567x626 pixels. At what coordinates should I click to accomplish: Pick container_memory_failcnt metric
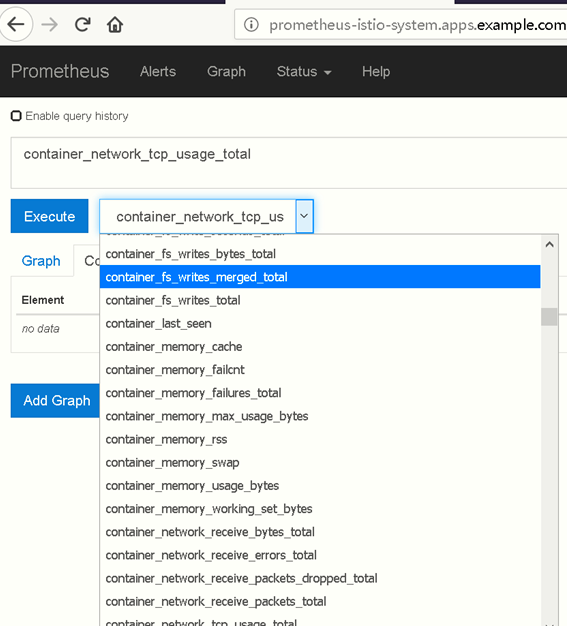320,370
